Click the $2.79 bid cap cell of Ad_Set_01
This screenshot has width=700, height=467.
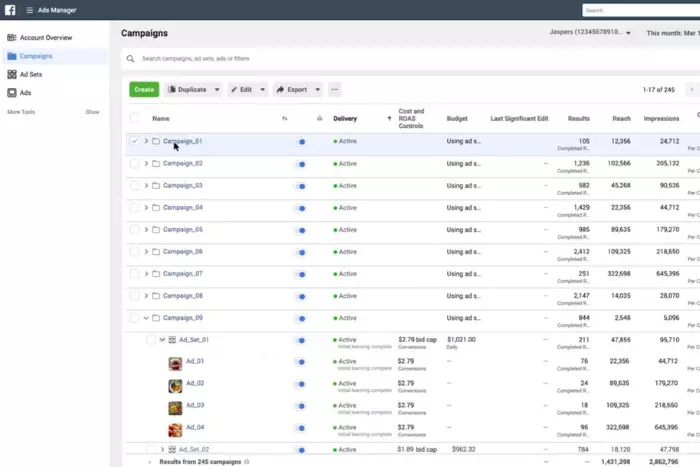click(x=417, y=340)
